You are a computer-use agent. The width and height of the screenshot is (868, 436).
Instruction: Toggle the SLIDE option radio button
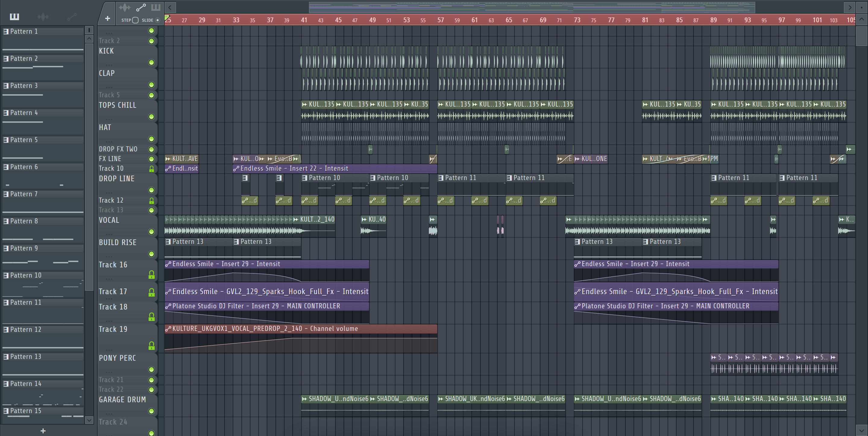coord(157,20)
